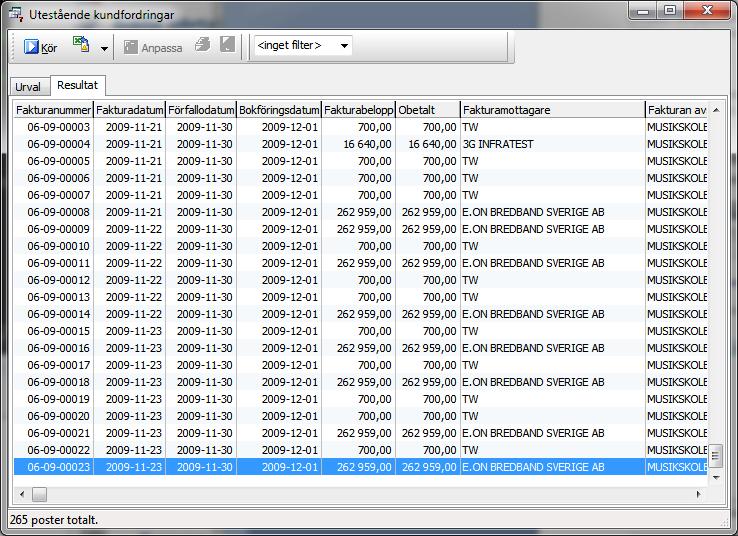738x536 pixels.
Task: Open the <inget filter> combo box
Action: click(303, 46)
